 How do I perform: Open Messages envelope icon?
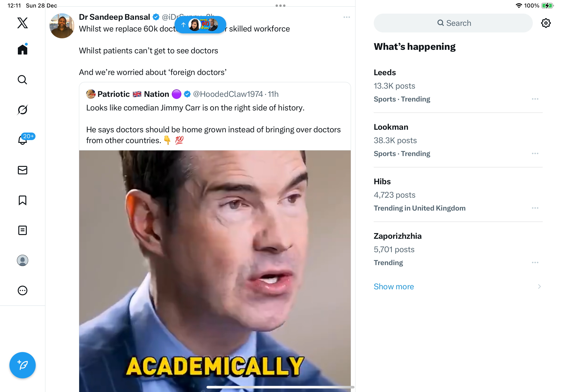[23, 170]
